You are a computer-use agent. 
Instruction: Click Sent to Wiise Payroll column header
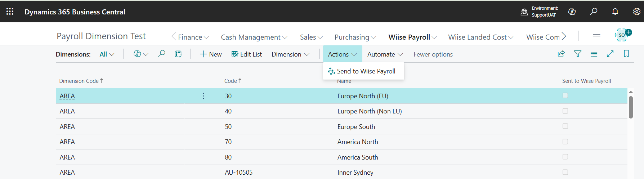tap(586, 81)
